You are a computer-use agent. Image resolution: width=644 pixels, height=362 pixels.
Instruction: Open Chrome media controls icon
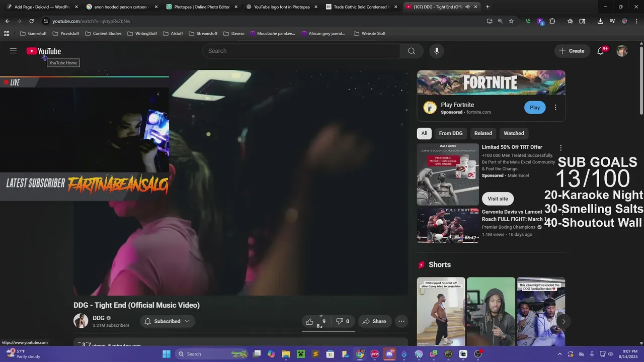point(612,21)
